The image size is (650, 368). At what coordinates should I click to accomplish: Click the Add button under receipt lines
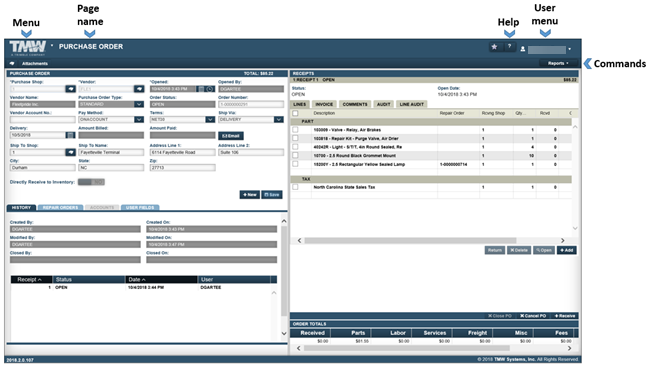point(567,250)
